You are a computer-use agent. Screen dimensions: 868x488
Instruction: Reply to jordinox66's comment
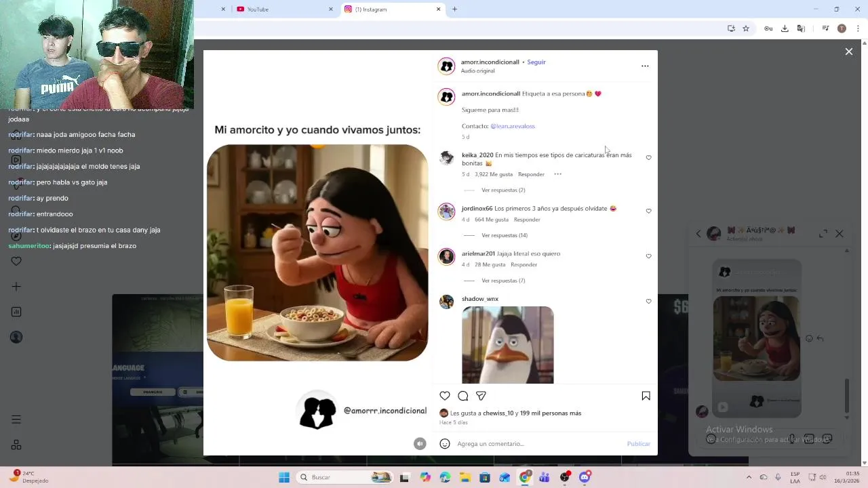(x=527, y=220)
